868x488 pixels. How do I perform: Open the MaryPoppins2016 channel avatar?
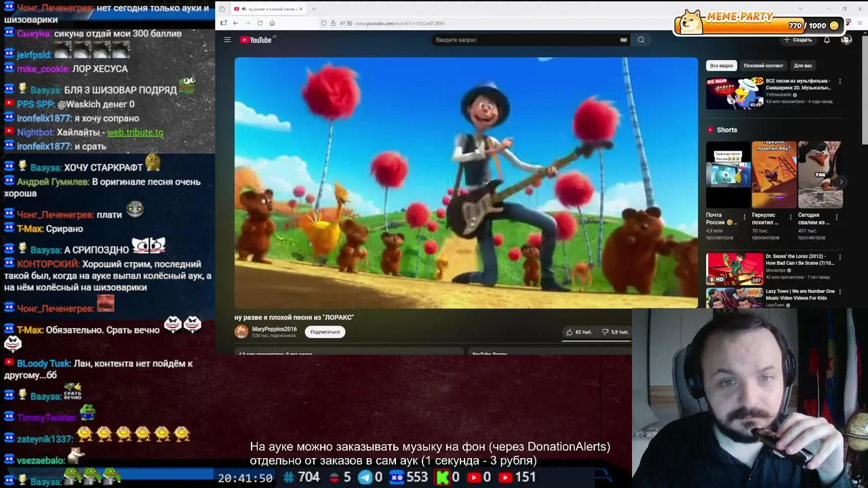pyautogui.click(x=241, y=331)
